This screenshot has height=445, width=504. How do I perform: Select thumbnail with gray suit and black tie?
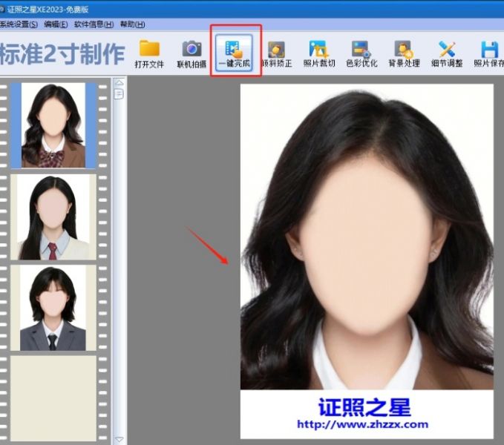pos(53,308)
